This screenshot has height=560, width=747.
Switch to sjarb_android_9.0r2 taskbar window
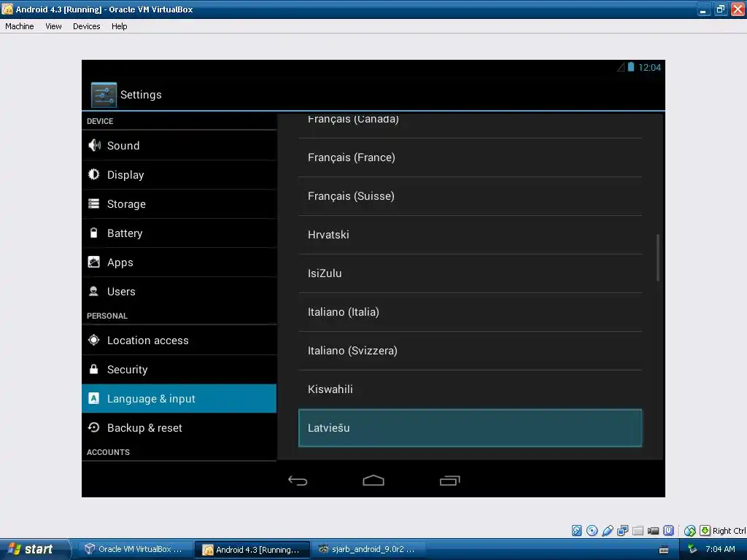point(368,549)
